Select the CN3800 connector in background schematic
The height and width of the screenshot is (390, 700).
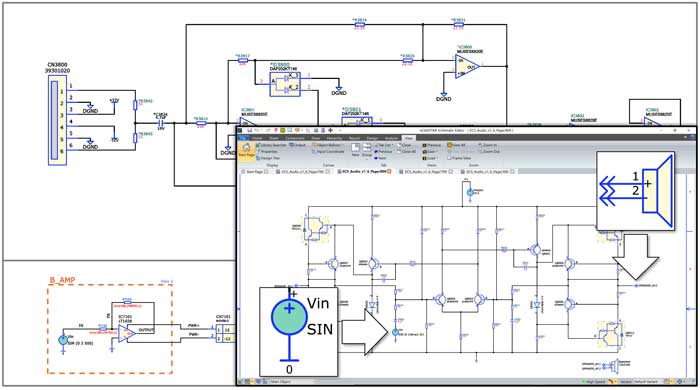tap(58, 120)
